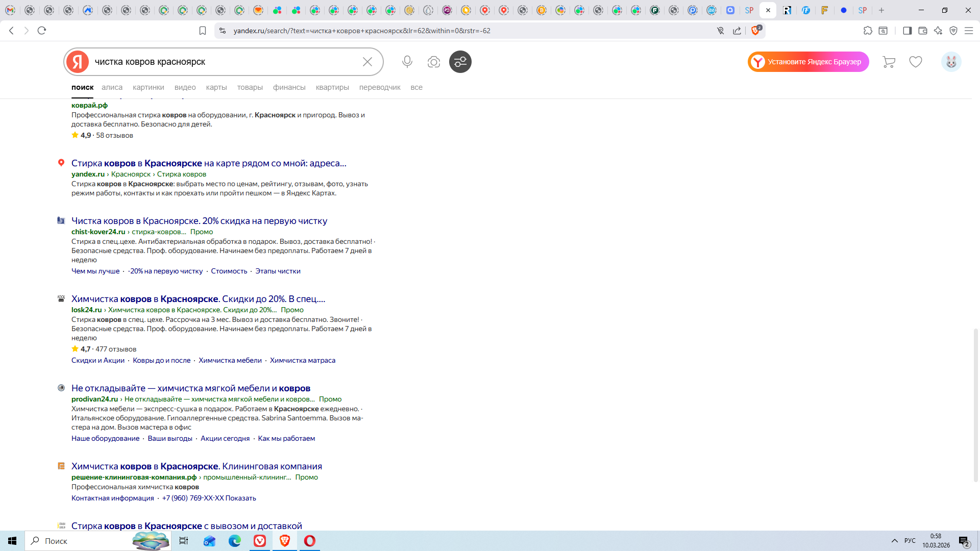Show hidden system tray icons chevron
Image resolution: width=980 pixels, height=551 pixels.
tap(894, 541)
